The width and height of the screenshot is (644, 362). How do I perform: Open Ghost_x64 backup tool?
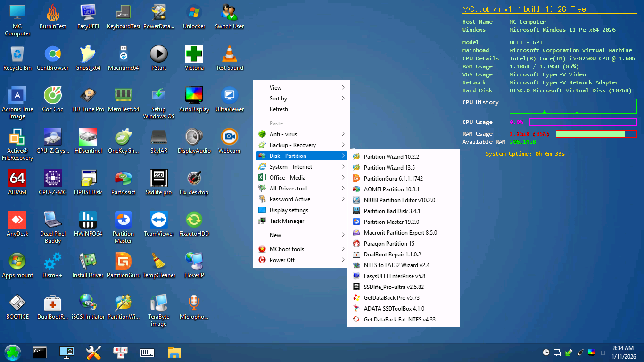[88, 54]
